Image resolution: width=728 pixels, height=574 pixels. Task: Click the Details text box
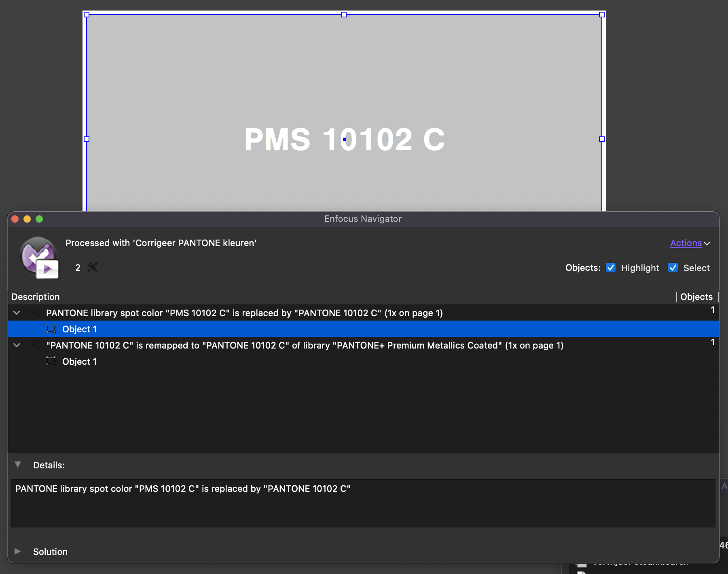click(363, 503)
